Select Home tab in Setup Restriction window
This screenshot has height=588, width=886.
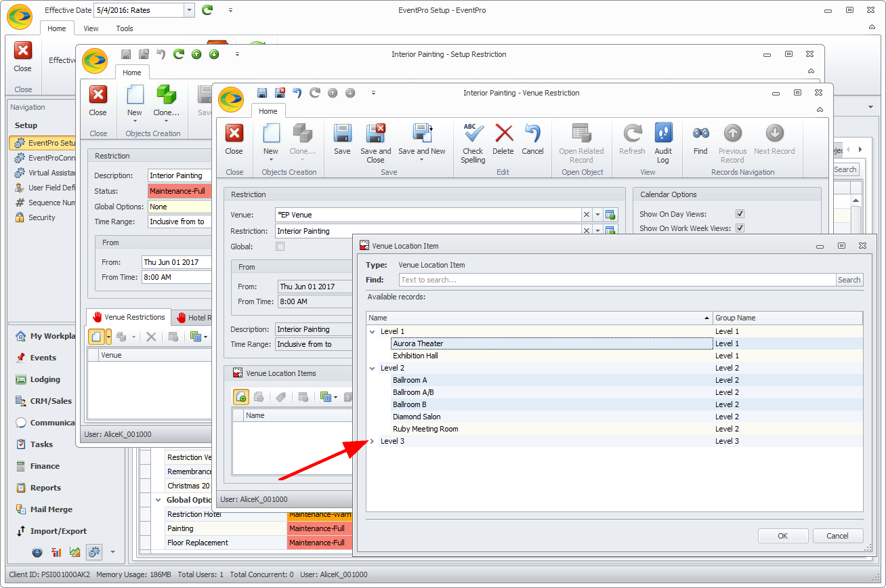(x=132, y=72)
